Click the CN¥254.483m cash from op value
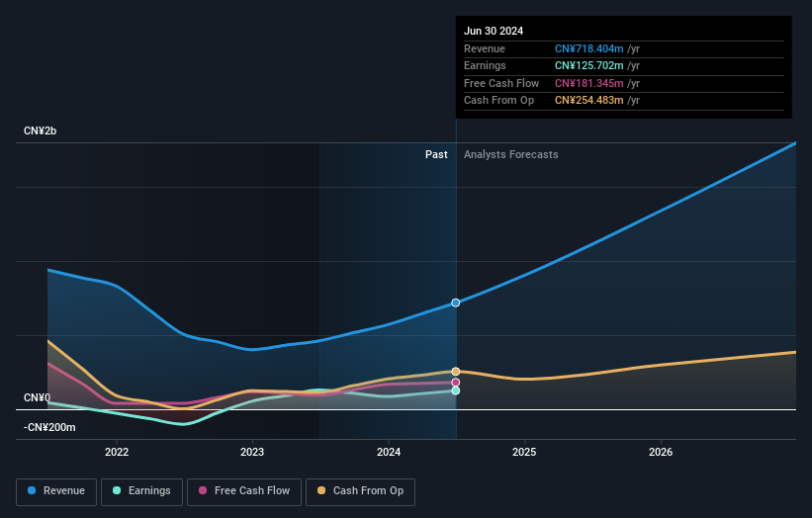This screenshot has width=812, height=518. click(588, 101)
